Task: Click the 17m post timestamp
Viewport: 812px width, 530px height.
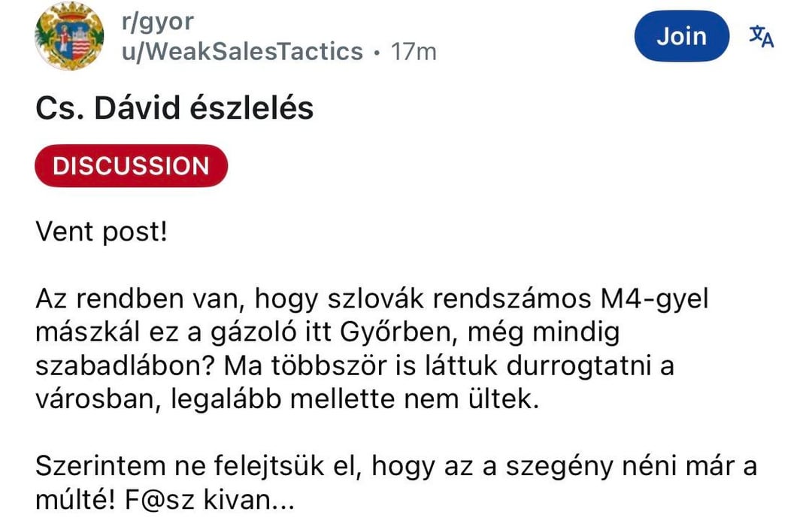Action: pos(414,51)
